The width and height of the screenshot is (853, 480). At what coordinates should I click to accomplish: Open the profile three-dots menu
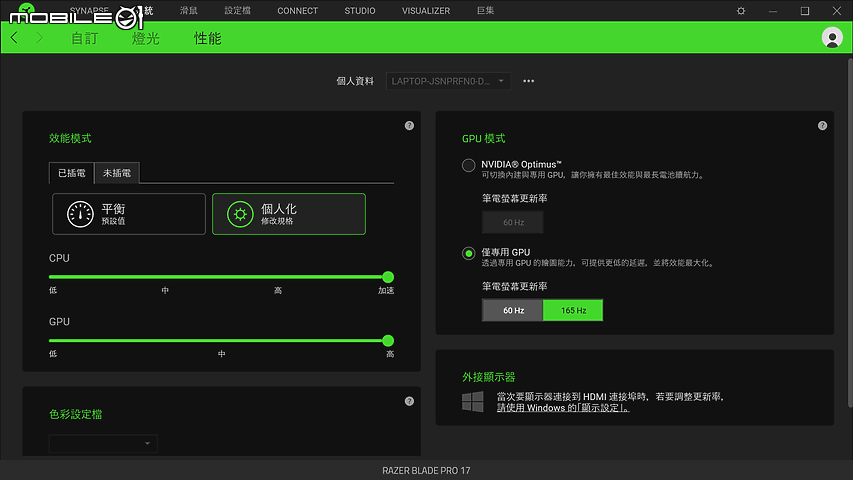[528, 81]
